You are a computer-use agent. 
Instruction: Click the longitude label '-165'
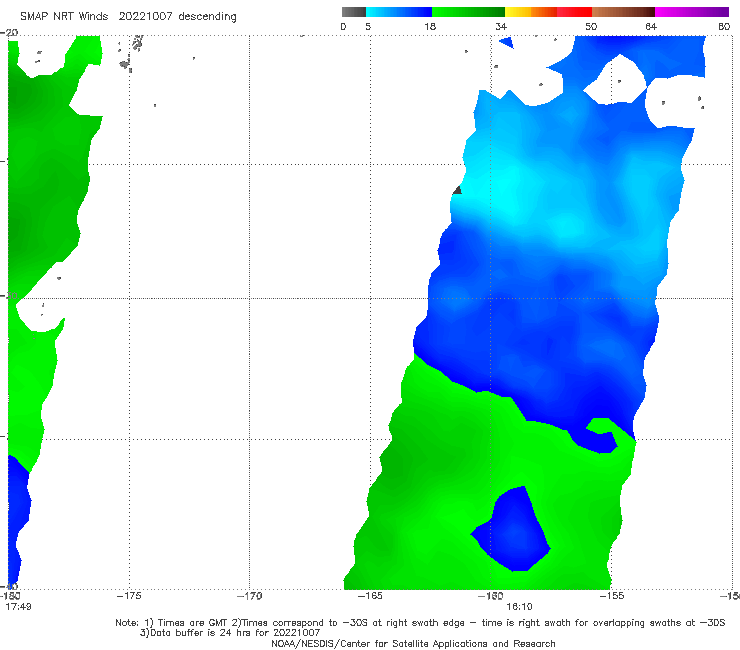(370, 596)
